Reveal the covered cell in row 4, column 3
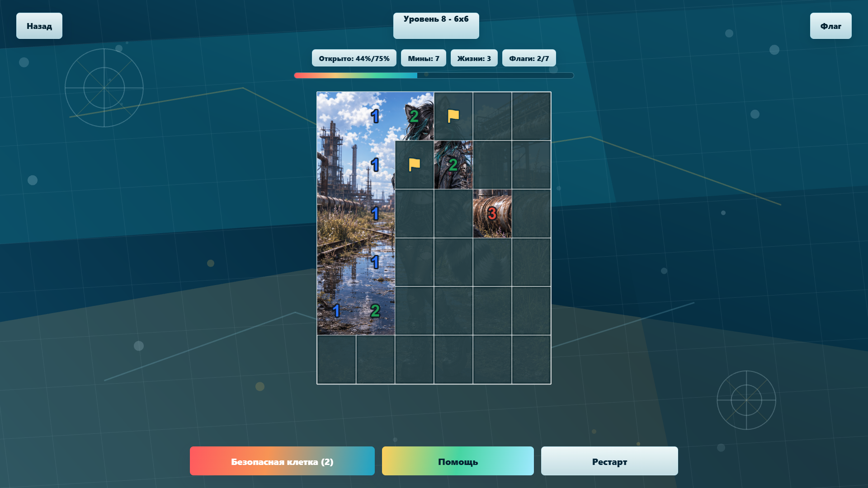Image resolution: width=868 pixels, height=488 pixels. tap(415, 262)
